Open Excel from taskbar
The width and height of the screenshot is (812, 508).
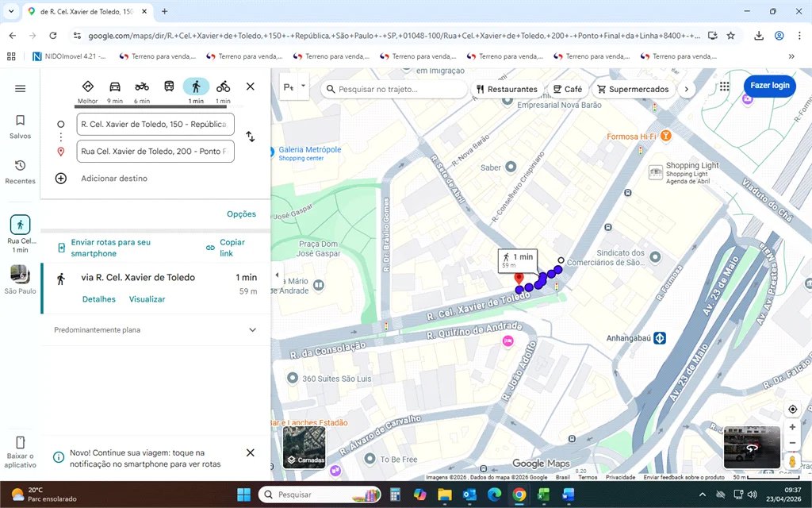544,495
